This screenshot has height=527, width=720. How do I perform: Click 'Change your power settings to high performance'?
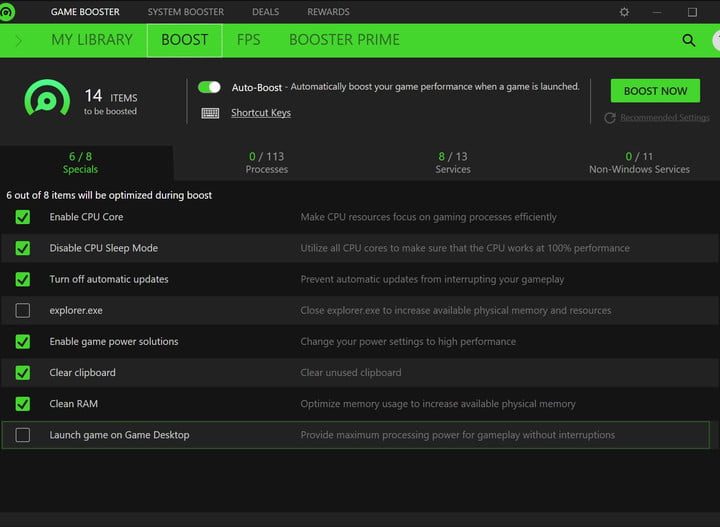[408, 342]
